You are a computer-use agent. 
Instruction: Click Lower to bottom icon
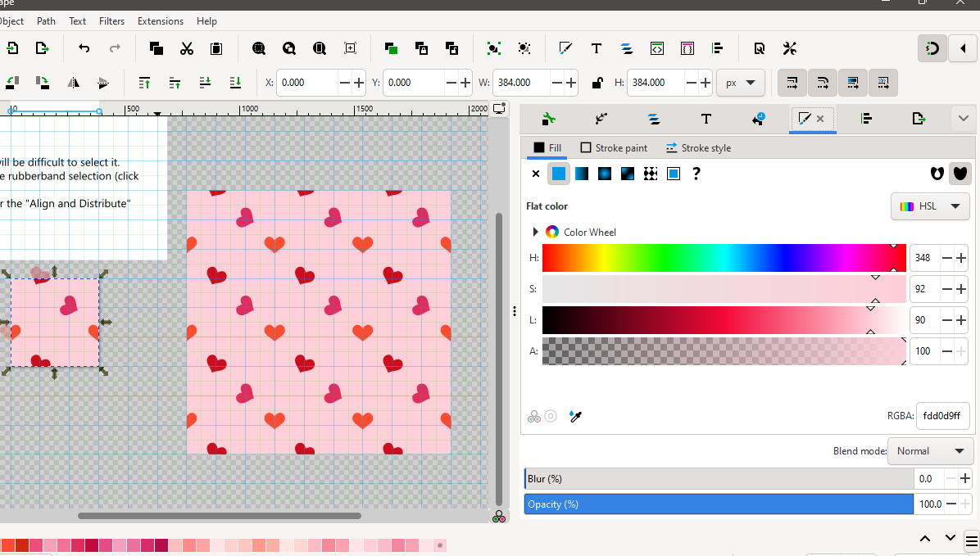(236, 83)
